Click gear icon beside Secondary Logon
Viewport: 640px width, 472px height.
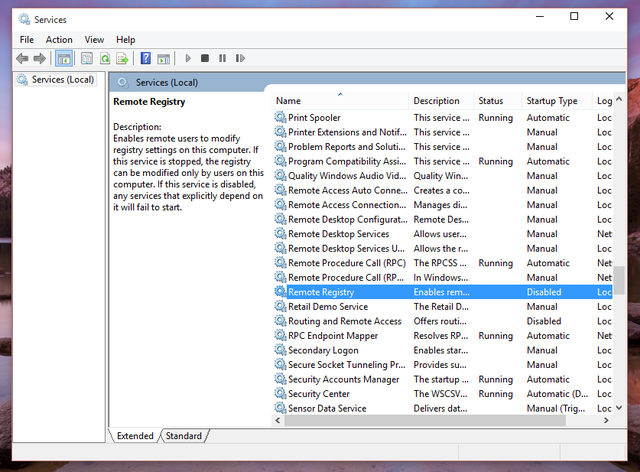(280, 350)
